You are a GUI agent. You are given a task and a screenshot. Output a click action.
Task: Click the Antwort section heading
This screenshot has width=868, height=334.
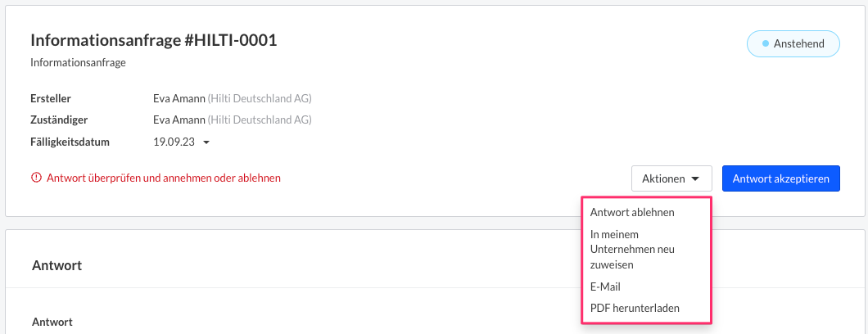[57, 265]
